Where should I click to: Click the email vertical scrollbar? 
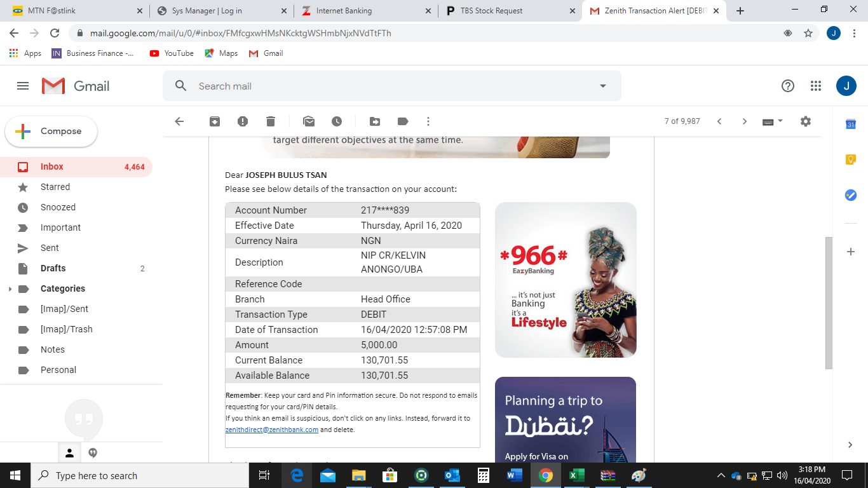click(x=829, y=302)
